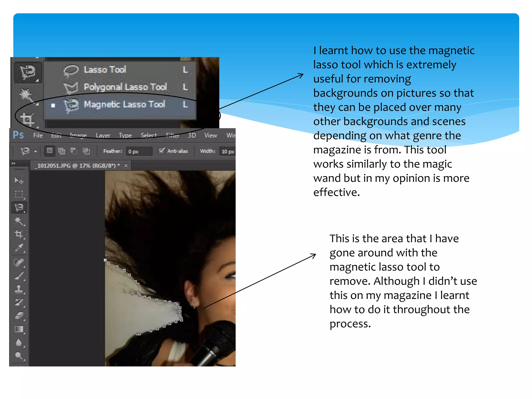
Task: Select the Dodge tool
Action: (19, 356)
